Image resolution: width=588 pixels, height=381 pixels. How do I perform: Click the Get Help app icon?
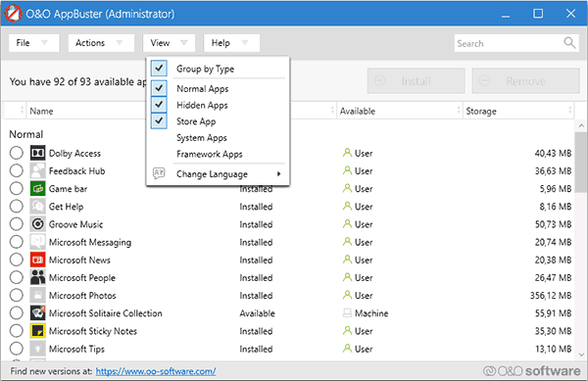(x=38, y=207)
